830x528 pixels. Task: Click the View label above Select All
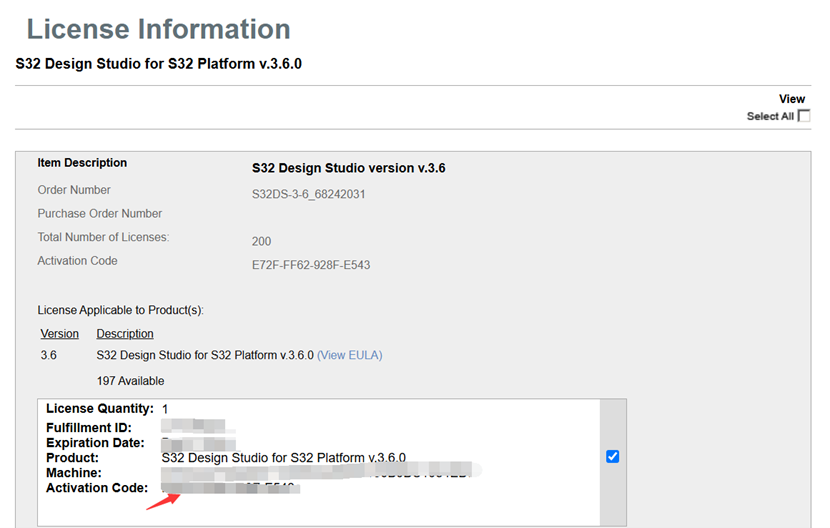tap(792, 99)
